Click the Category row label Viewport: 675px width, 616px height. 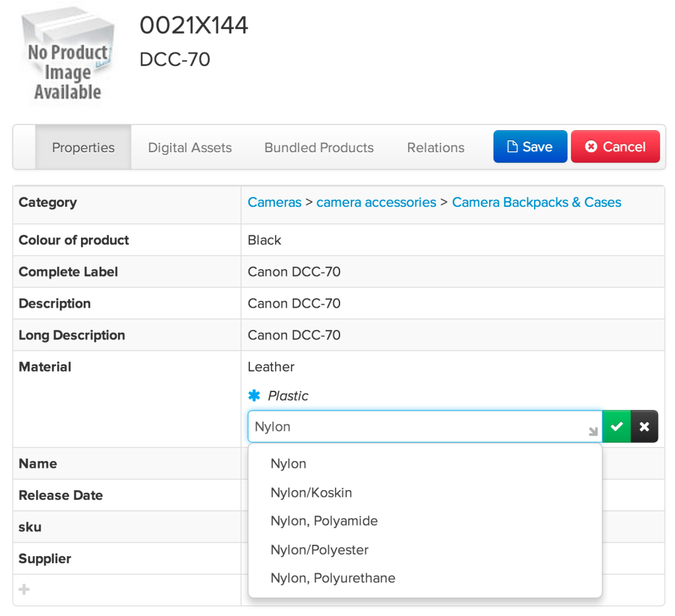pos(47,202)
